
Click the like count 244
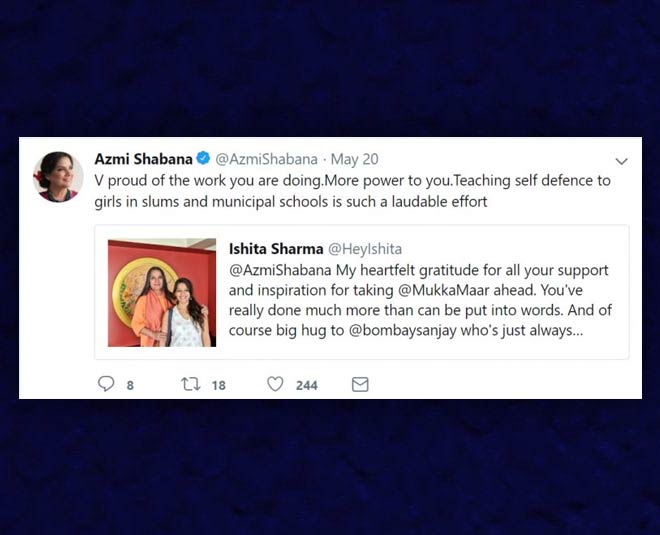[x=306, y=385]
